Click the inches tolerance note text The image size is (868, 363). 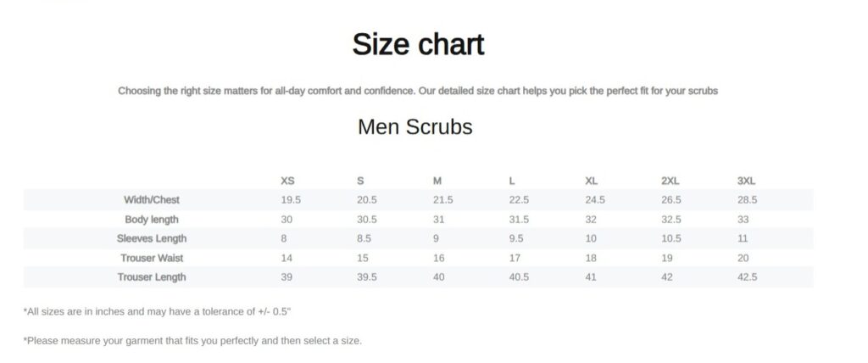[158, 311]
